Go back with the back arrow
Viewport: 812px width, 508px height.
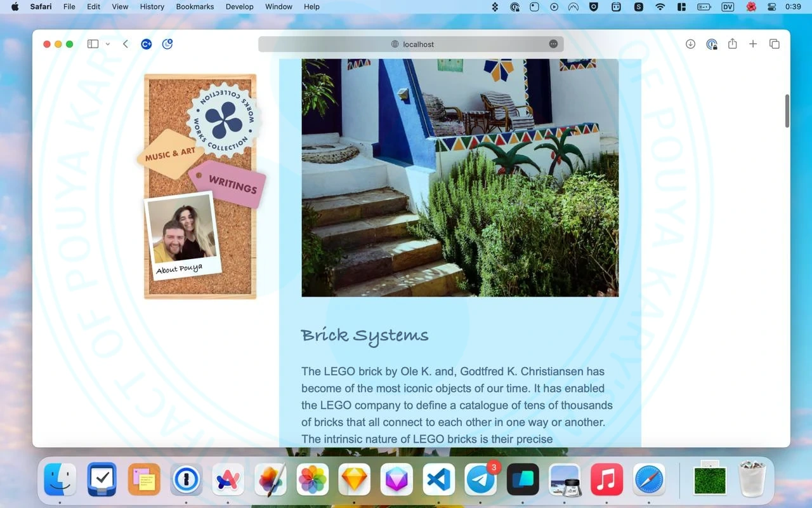[x=126, y=44]
